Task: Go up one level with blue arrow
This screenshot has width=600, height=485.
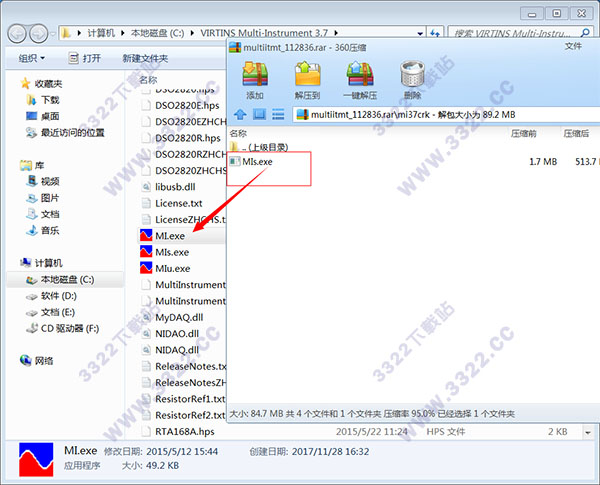Action: 240,114
